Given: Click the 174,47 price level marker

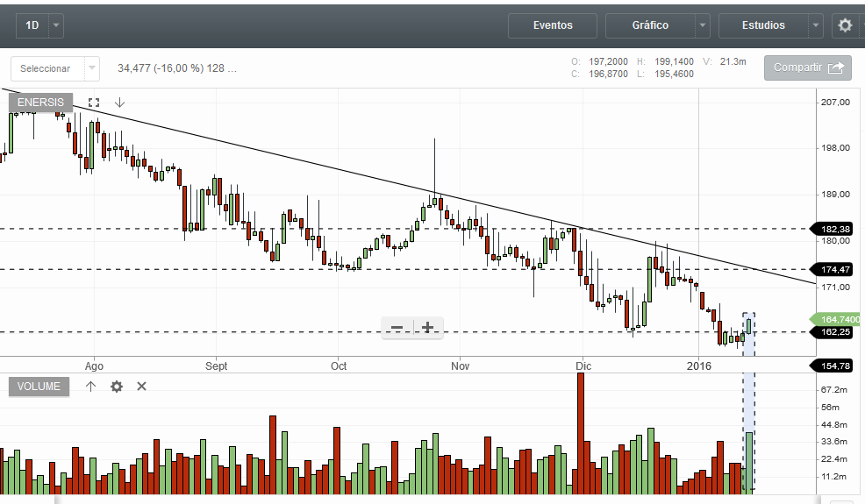Looking at the screenshot, I should 832,270.
